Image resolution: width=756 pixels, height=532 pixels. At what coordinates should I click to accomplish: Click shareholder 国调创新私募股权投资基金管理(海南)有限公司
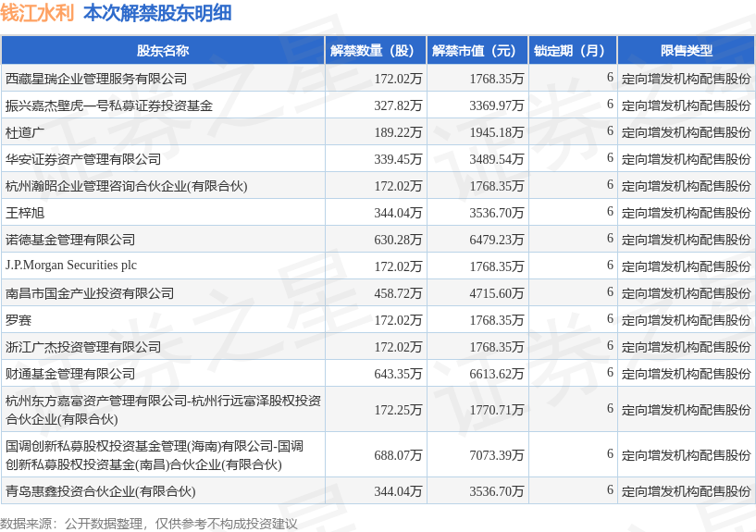(x=155, y=455)
